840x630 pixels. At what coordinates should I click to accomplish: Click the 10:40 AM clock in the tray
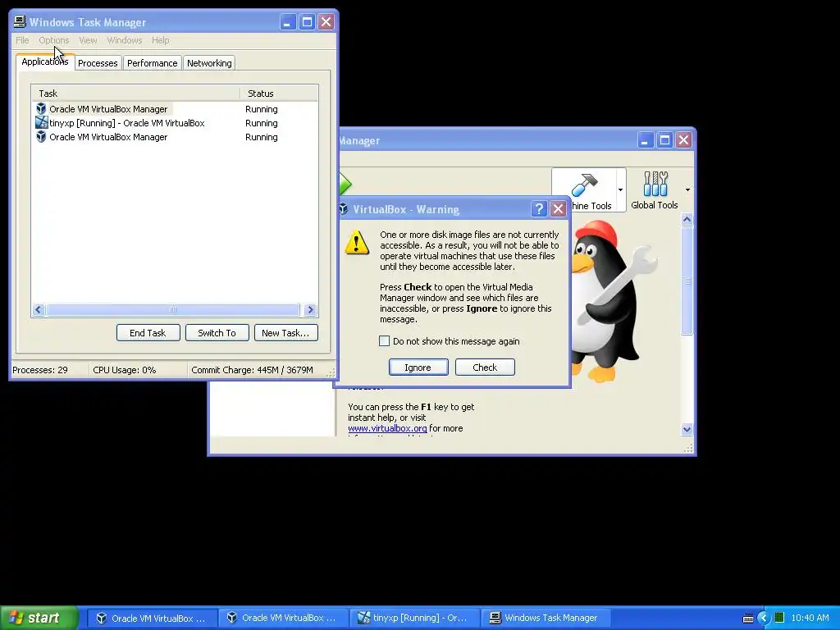point(810,618)
